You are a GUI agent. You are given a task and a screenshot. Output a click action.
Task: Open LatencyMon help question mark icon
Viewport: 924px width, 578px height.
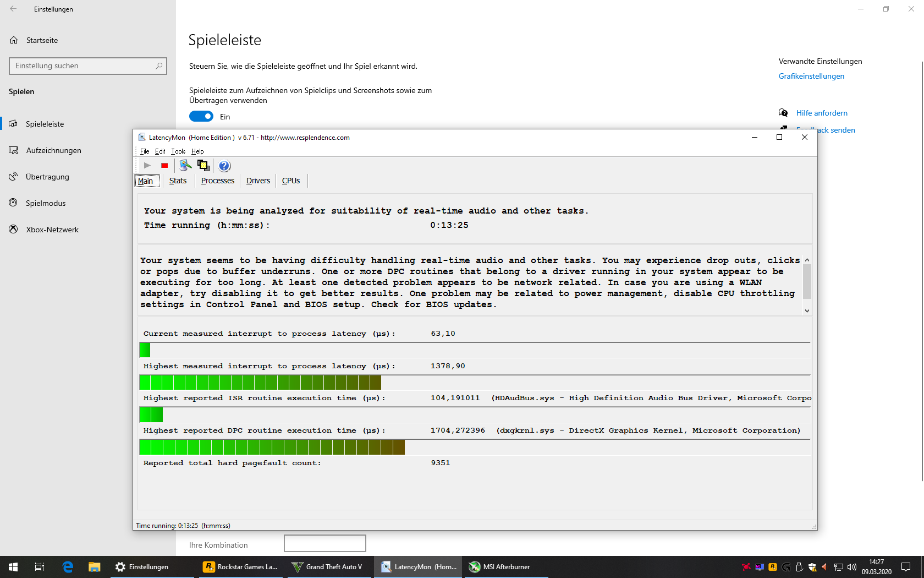coord(224,165)
